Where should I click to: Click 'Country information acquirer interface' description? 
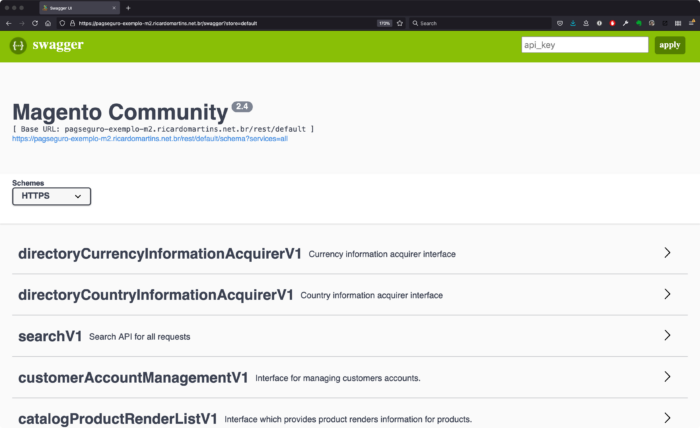[x=371, y=295]
